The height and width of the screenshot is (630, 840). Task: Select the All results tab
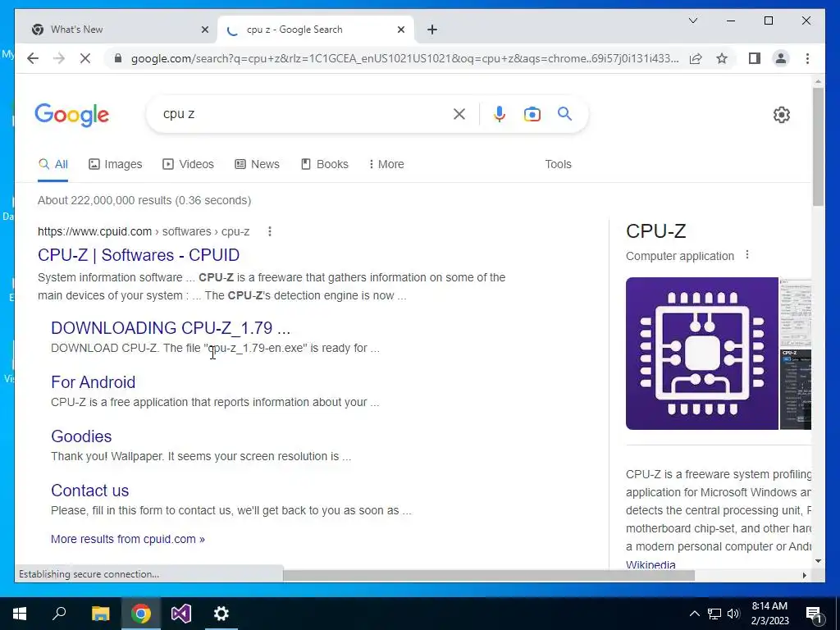(x=53, y=164)
